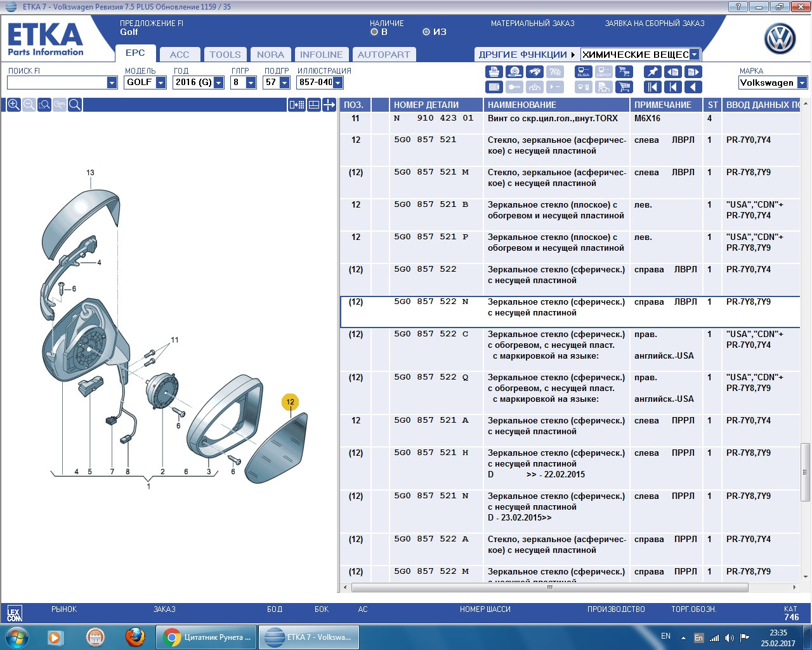This screenshot has width=812, height=650.
Task: Click the horizontal scrollbar of parts list
Action: (x=549, y=587)
